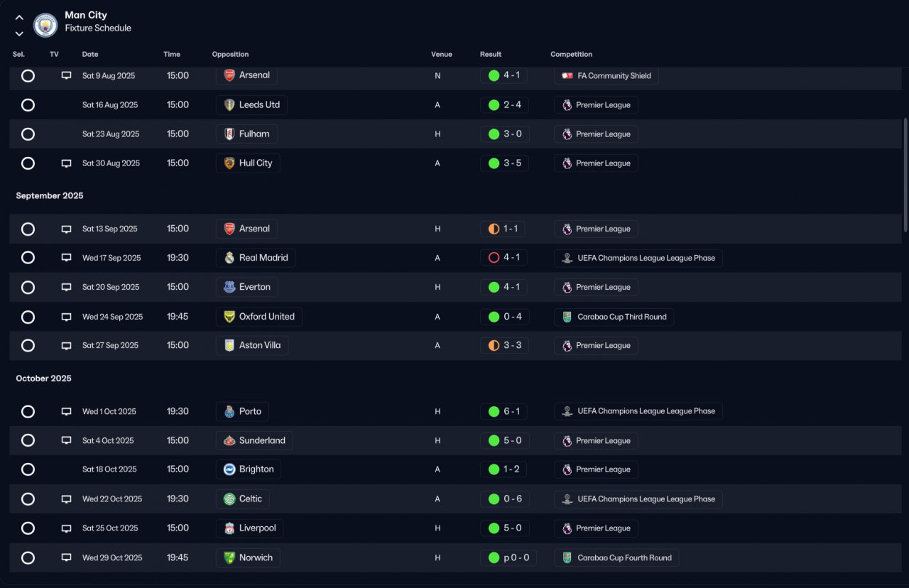The width and height of the screenshot is (909, 588).
Task: Click the Celtic club badge
Action: (229, 499)
